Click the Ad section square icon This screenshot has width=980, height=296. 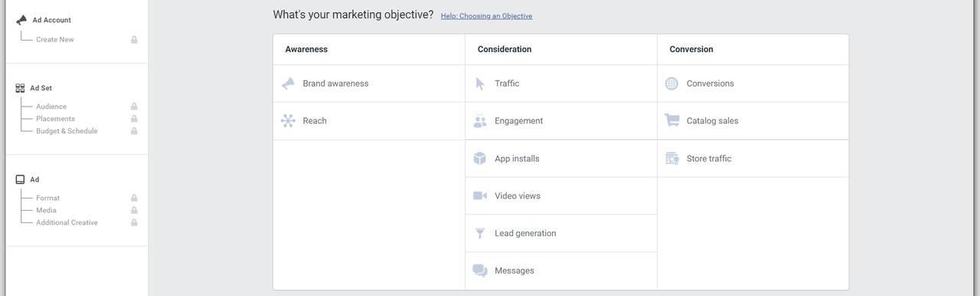point(20,179)
